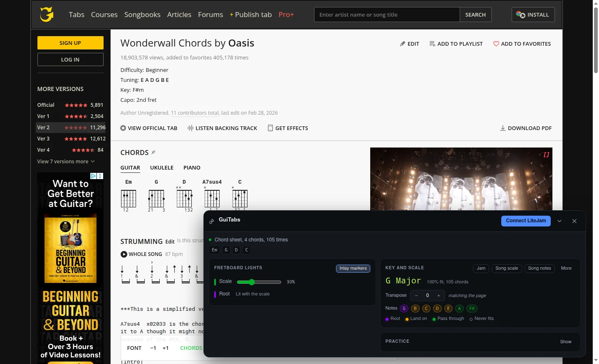Click the GuiTabs panel logo icon

212,221
